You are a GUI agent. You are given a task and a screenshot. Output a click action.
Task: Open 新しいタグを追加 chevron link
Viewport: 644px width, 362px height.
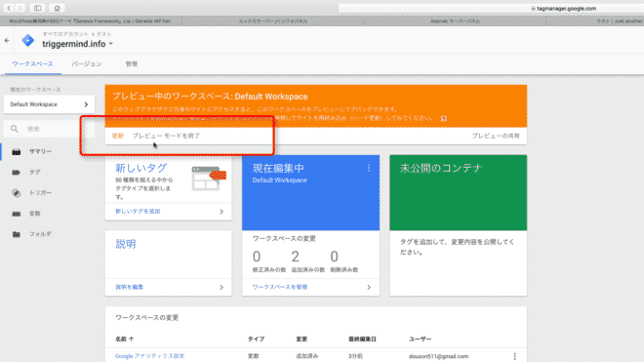click(x=221, y=211)
